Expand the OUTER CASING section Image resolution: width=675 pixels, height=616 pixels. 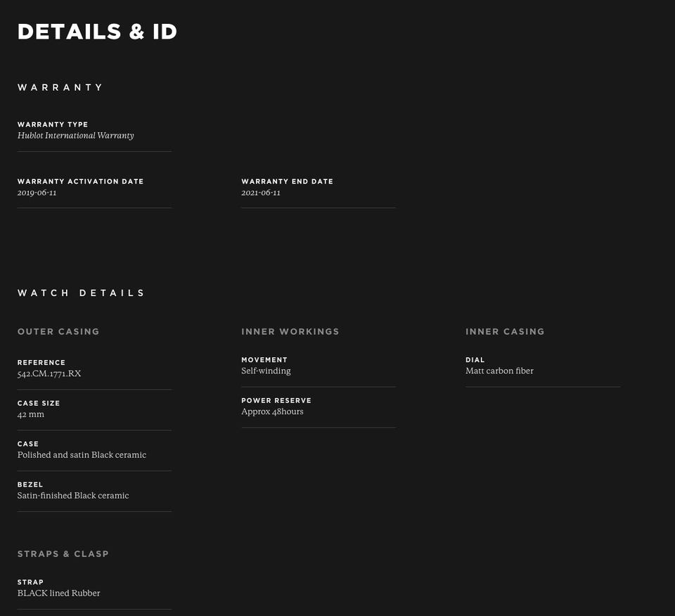click(x=58, y=331)
